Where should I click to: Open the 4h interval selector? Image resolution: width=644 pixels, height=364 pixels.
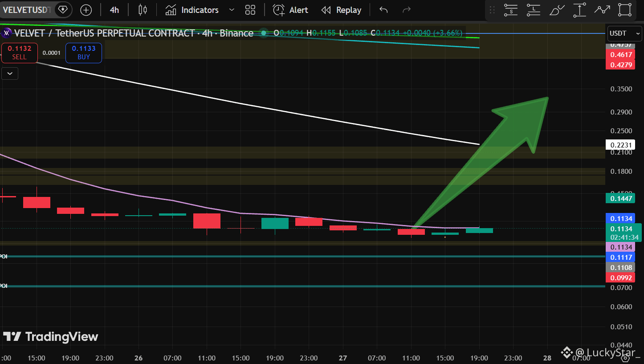(114, 10)
